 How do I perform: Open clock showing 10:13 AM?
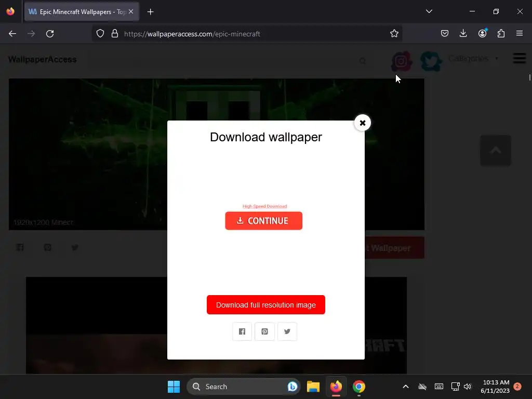coord(495,387)
